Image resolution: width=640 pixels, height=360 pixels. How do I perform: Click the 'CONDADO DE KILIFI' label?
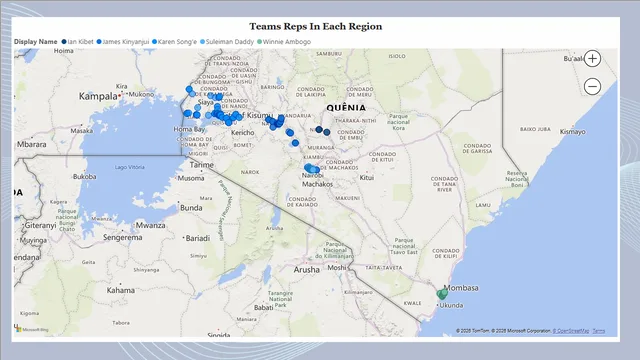point(446,253)
